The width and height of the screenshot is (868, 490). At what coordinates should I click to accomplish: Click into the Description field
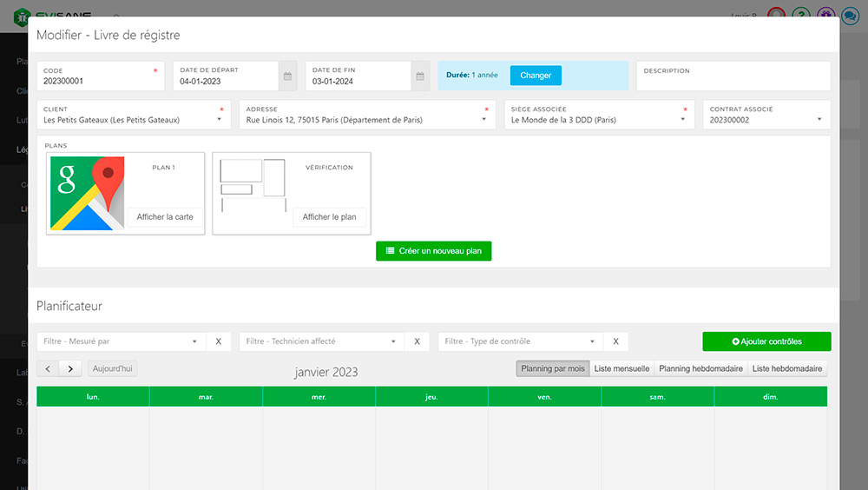(733, 81)
